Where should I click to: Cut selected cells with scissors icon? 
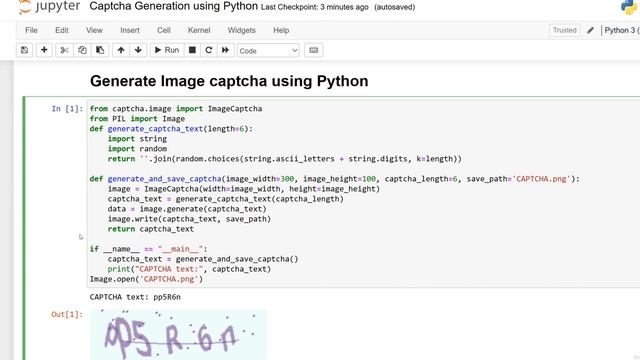pyautogui.click(x=64, y=50)
